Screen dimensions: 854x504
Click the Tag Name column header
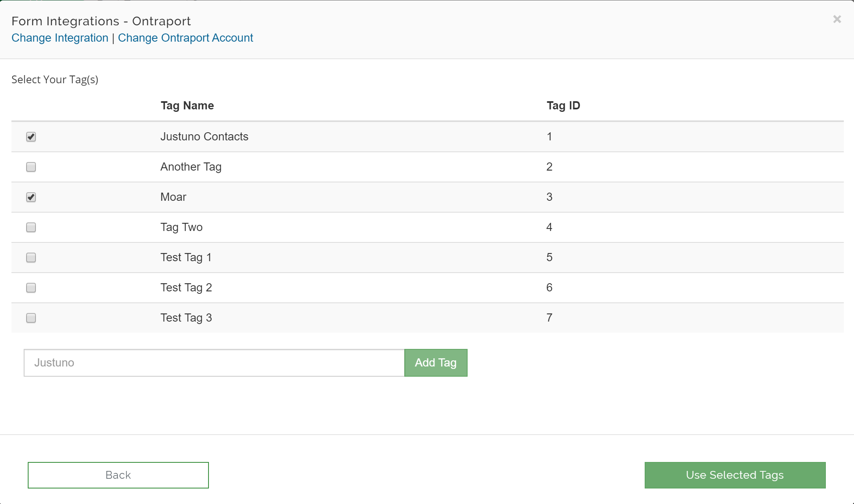187,105
